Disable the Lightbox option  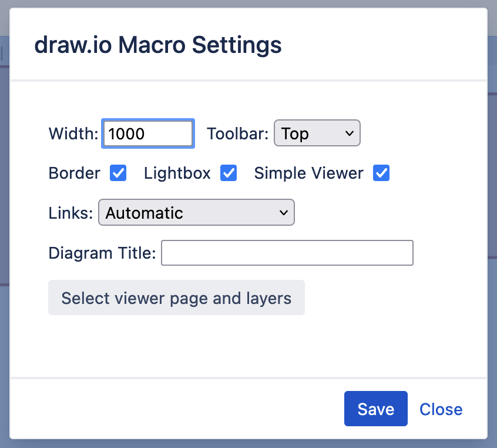[228, 173]
